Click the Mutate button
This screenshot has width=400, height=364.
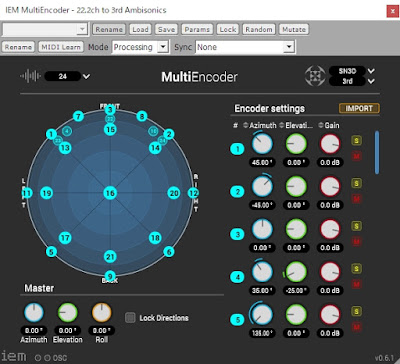[x=294, y=29]
